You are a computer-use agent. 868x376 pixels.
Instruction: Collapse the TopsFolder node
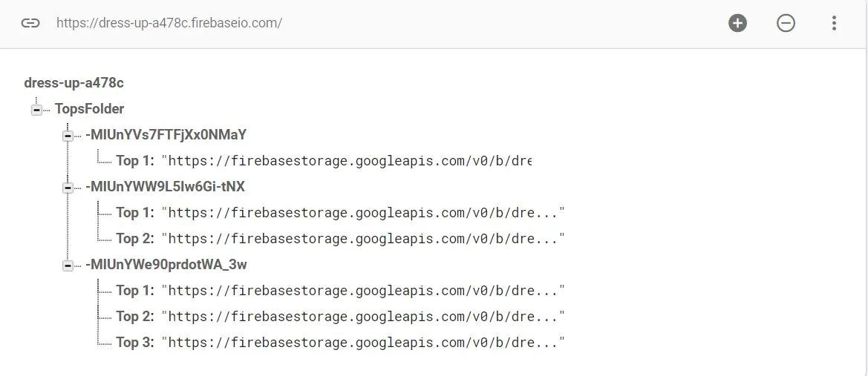[36, 110]
